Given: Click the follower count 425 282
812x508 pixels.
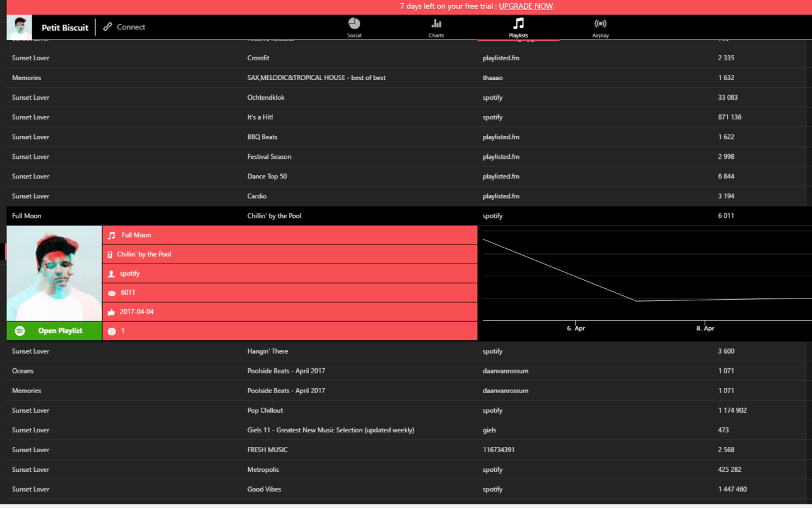Looking at the screenshot, I should point(730,469).
